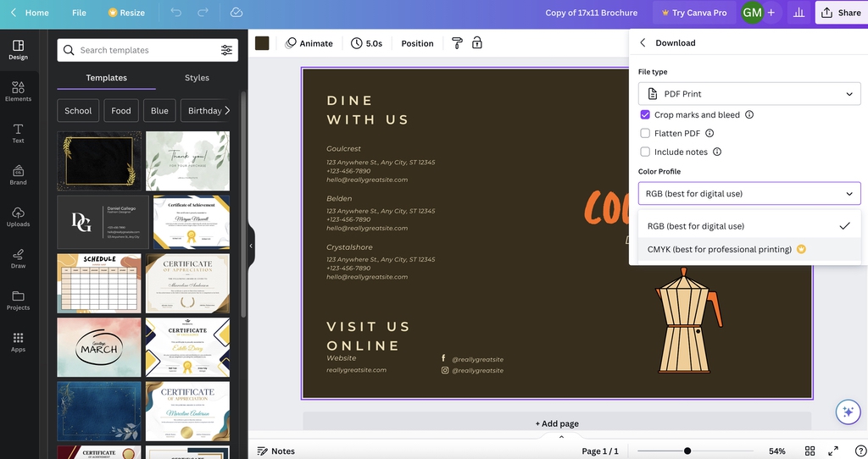Open the Notes panel
868x459 pixels.
pyautogui.click(x=275, y=451)
